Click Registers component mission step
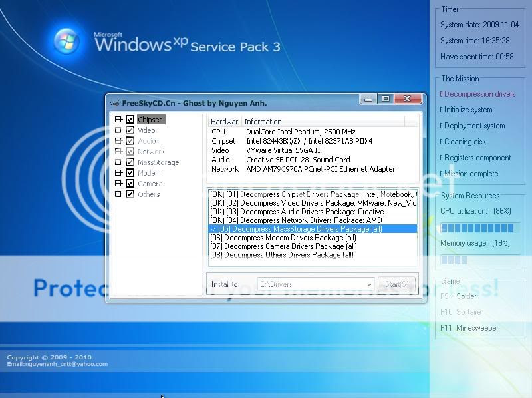This screenshot has height=398, width=532. (475, 158)
